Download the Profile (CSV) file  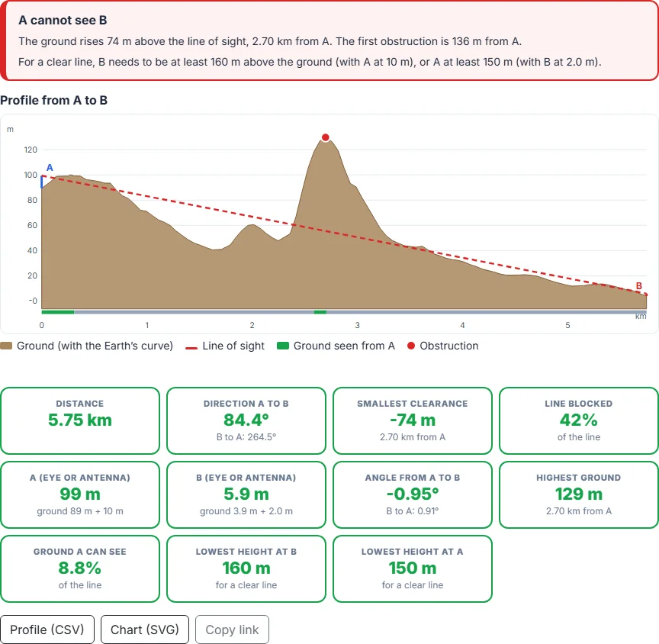coord(47,630)
